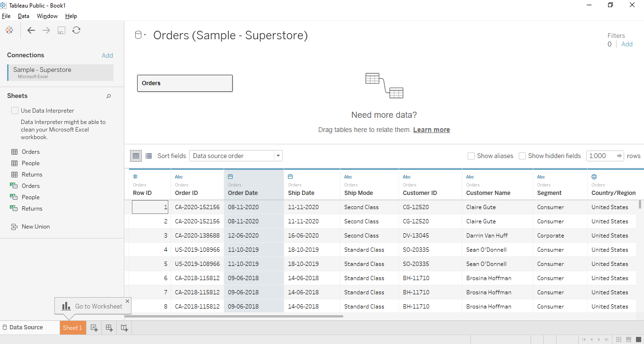Click bar chart icon in Go to Worksheet
Screen dimensions: 644x344
[x=66, y=306]
